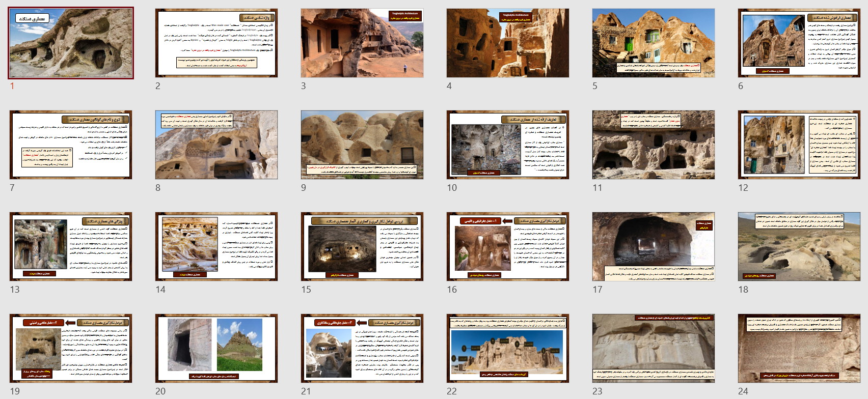Screen dimensions: 868x399
Task: Click slide 8 cliff dwelling thumbnail
Action: 216,145
